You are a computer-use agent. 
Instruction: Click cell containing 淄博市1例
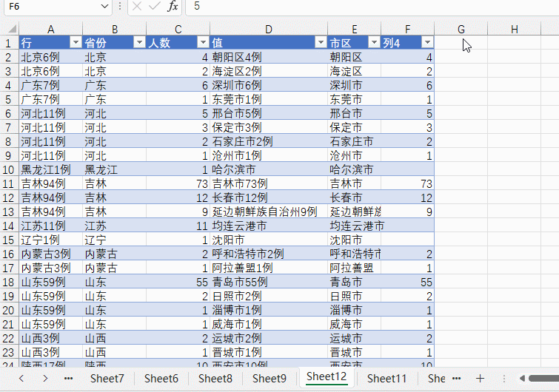coord(269,310)
